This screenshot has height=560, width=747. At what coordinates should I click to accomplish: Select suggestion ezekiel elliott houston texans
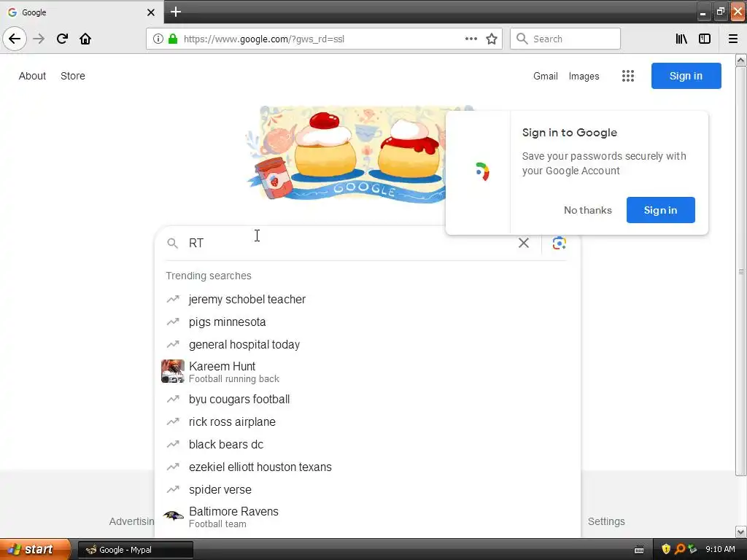368,467
